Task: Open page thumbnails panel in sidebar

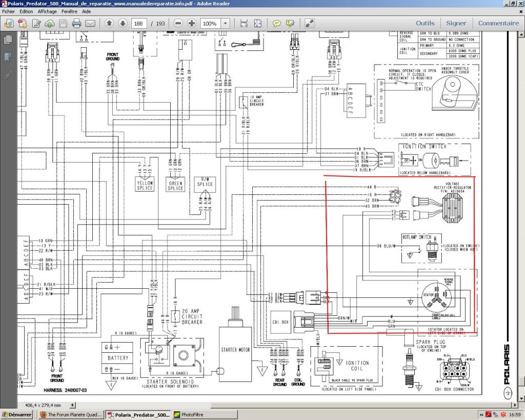Action: [x=8, y=39]
